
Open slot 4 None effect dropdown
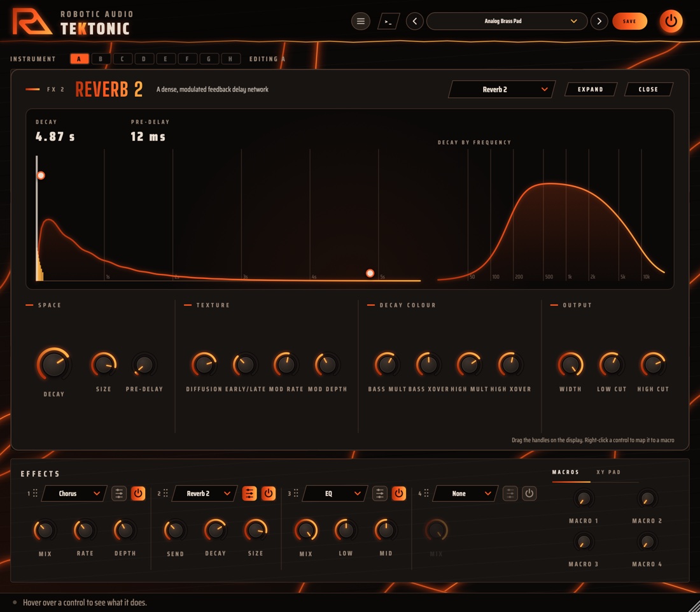point(465,494)
